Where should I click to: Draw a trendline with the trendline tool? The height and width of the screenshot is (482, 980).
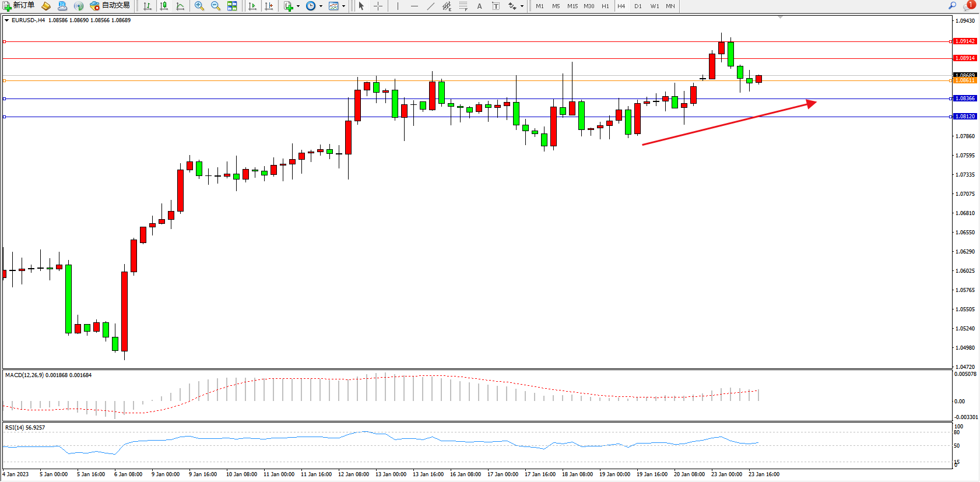click(x=430, y=6)
